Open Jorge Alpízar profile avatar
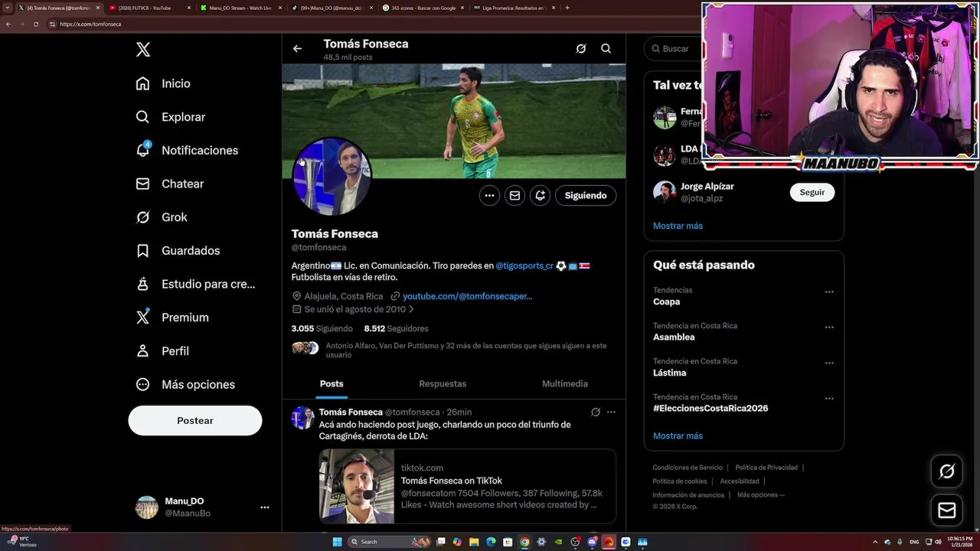The height and width of the screenshot is (551, 980). [x=665, y=192]
